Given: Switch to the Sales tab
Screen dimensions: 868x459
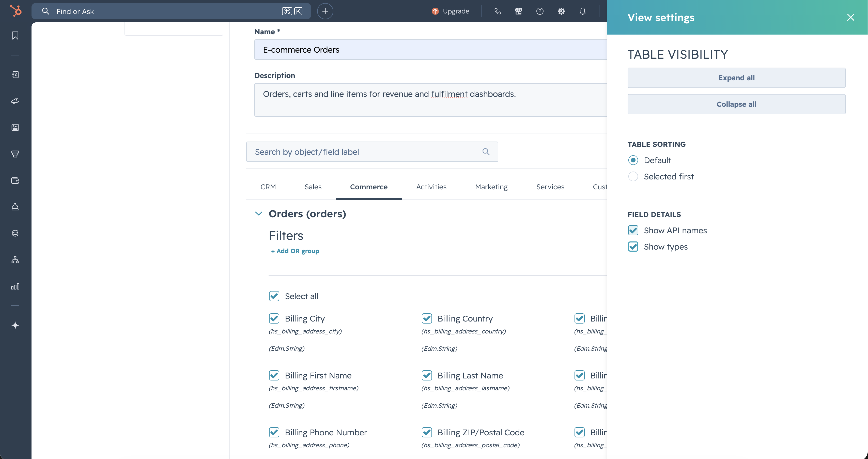Looking at the screenshot, I should click(x=313, y=187).
